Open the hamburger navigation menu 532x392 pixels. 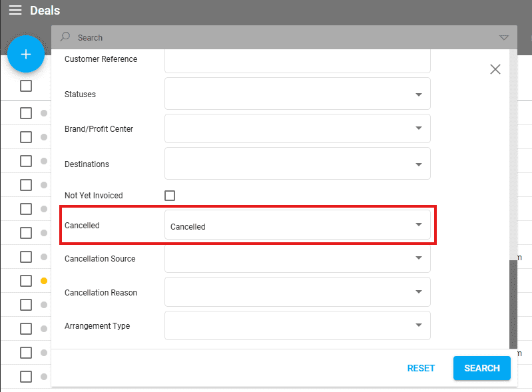coord(15,11)
